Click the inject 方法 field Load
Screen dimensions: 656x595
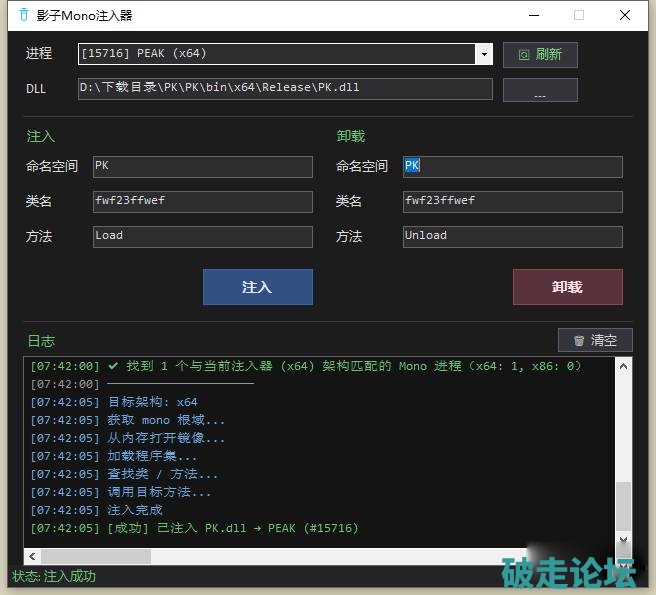tap(202, 236)
